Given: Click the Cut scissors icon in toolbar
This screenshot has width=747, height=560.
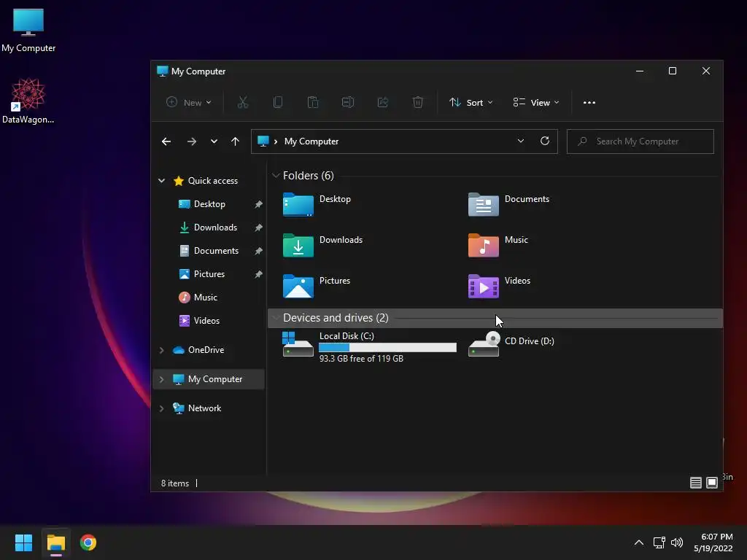Looking at the screenshot, I should click(243, 102).
